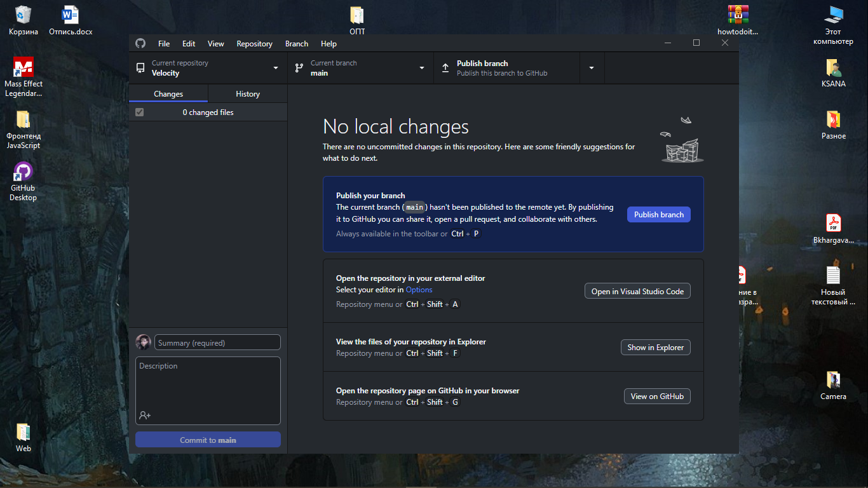The image size is (868, 488).
Task: Click the GitHub logo in the title bar
Action: [x=140, y=43]
